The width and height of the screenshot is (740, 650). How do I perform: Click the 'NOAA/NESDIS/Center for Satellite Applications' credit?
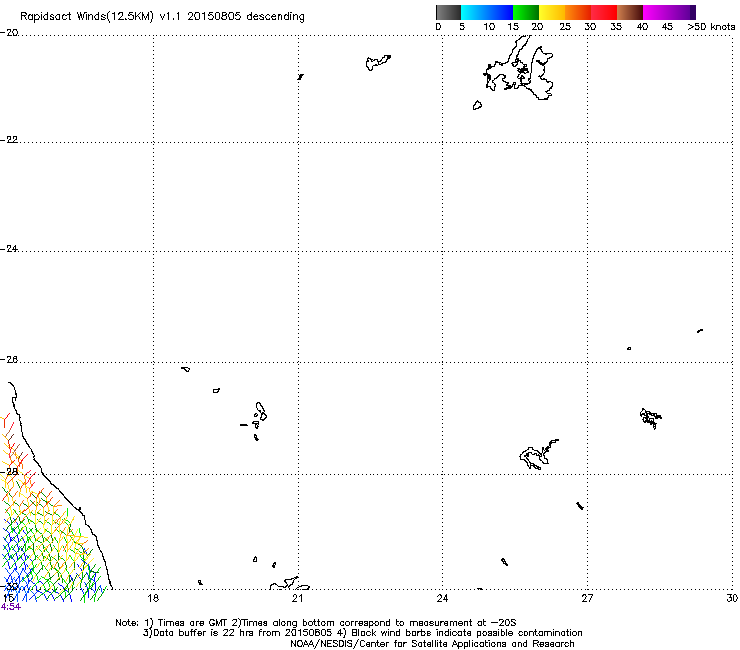pos(432,644)
